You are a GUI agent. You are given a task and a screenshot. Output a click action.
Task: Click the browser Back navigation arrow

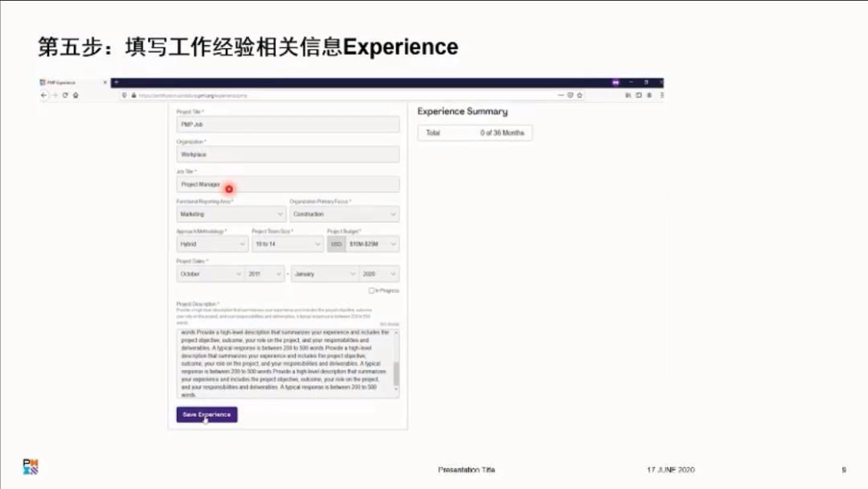(43, 95)
